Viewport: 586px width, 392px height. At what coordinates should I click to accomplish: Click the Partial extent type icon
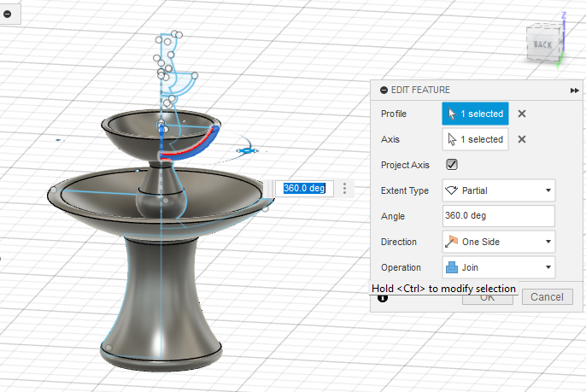pyautogui.click(x=451, y=190)
